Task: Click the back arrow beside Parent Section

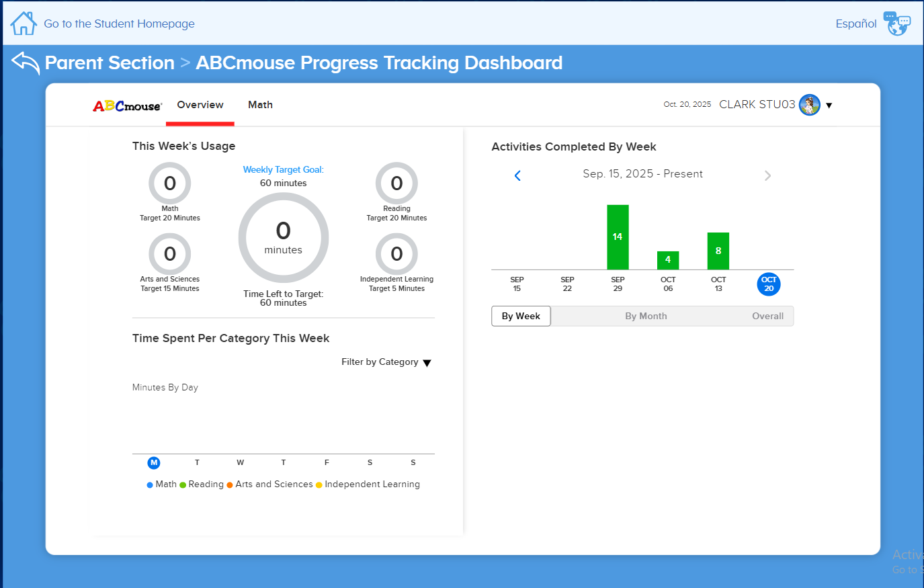Action: pos(26,63)
